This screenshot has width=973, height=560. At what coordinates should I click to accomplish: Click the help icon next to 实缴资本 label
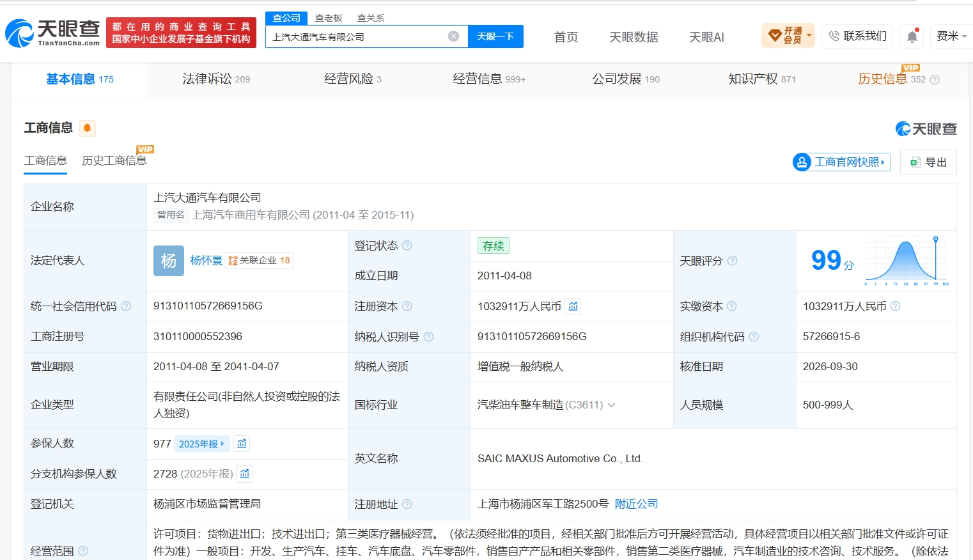click(732, 306)
